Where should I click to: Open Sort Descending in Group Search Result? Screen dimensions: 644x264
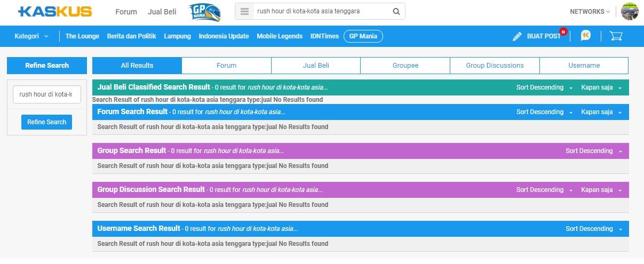pyautogui.click(x=594, y=151)
